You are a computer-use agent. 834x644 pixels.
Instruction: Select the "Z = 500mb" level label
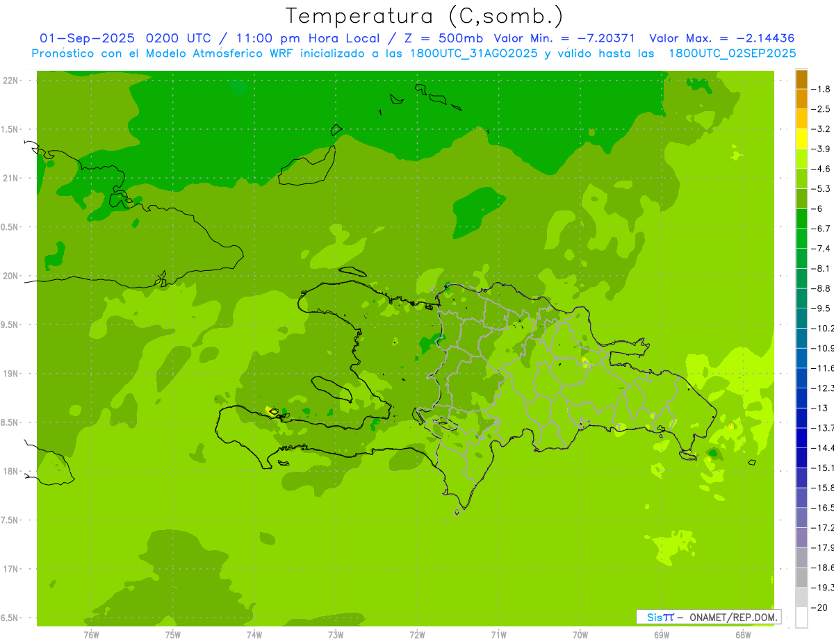coord(442,38)
